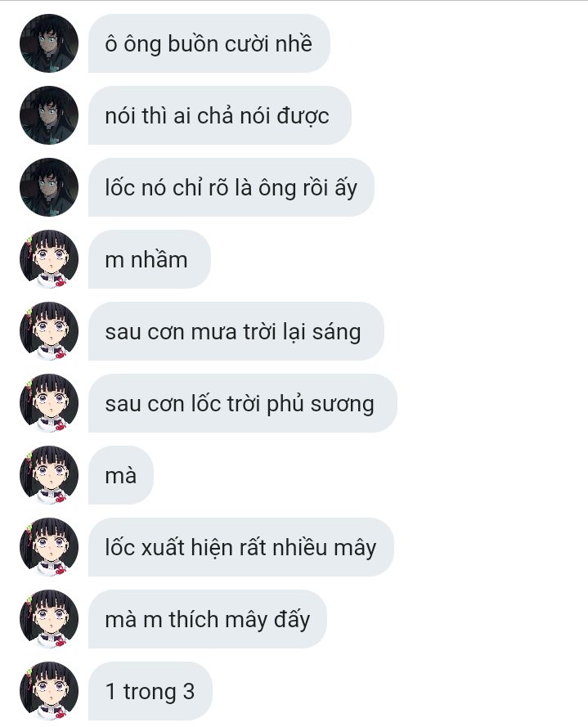The height and width of the screenshot is (727, 588).
Task: Select the bubble "lốc nó chỉ rõ là ông rồi ấy"
Action: [x=231, y=187]
